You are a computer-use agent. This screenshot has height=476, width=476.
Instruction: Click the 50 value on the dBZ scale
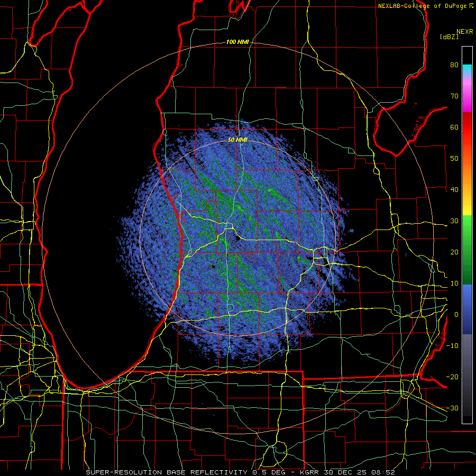click(454, 159)
